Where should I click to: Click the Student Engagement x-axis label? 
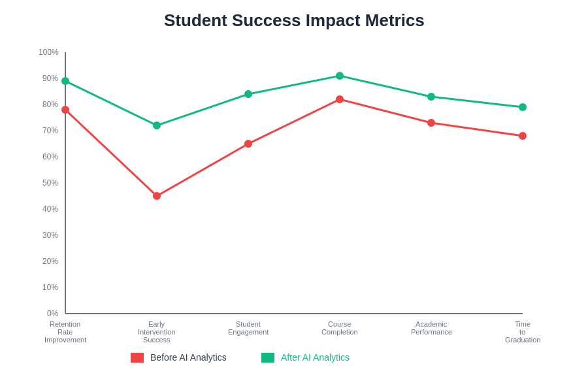click(248, 328)
